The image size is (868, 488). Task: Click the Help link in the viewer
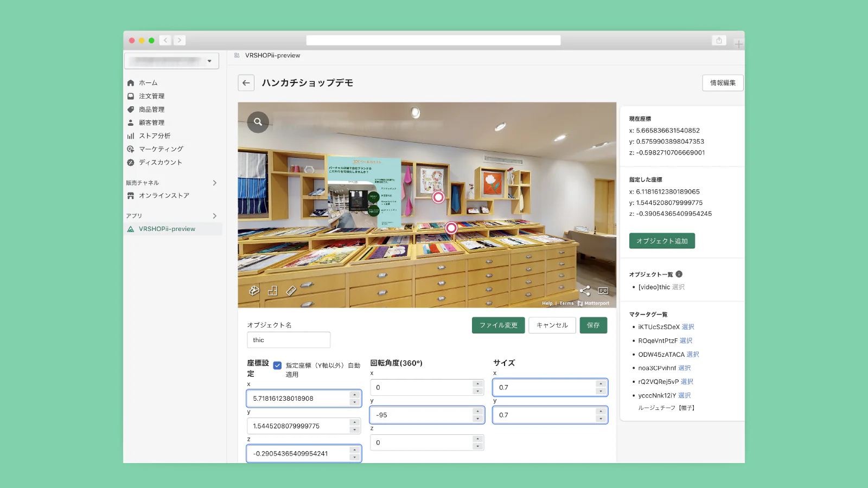click(547, 304)
